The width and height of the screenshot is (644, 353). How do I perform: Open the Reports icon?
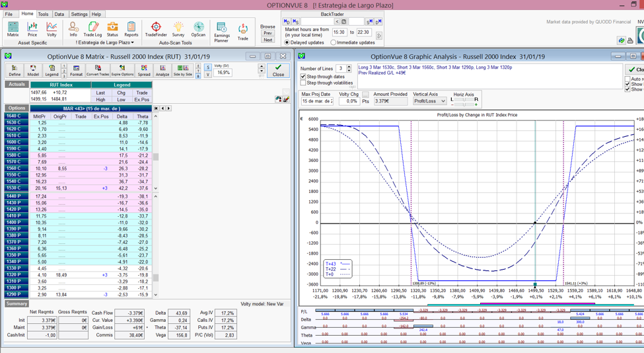point(131,29)
